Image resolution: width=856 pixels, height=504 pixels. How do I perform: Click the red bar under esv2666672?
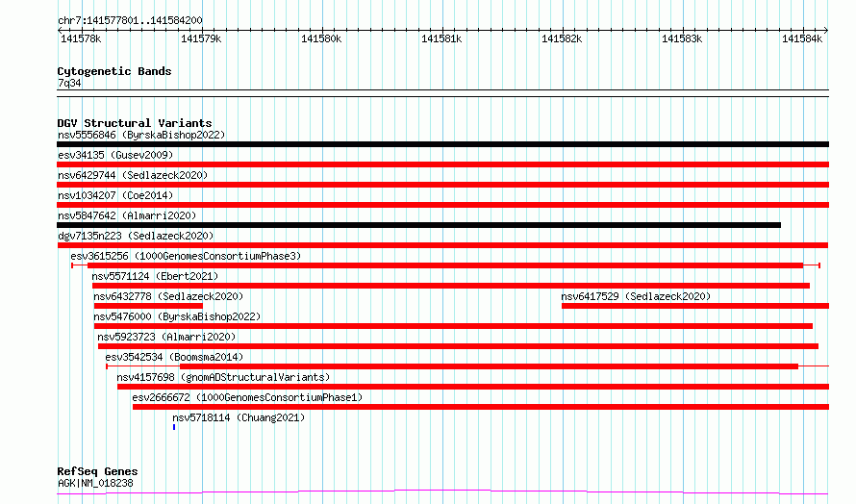pyautogui.click(x=481, y=407)
